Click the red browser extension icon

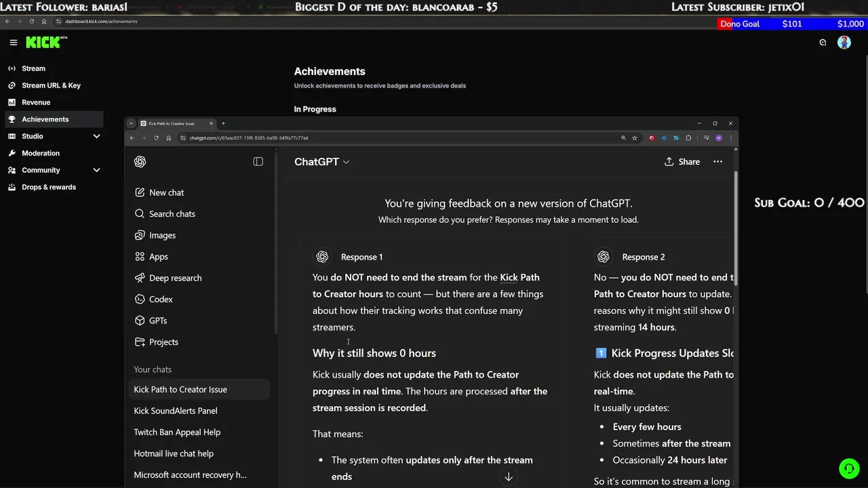click(x=652, y=138)
